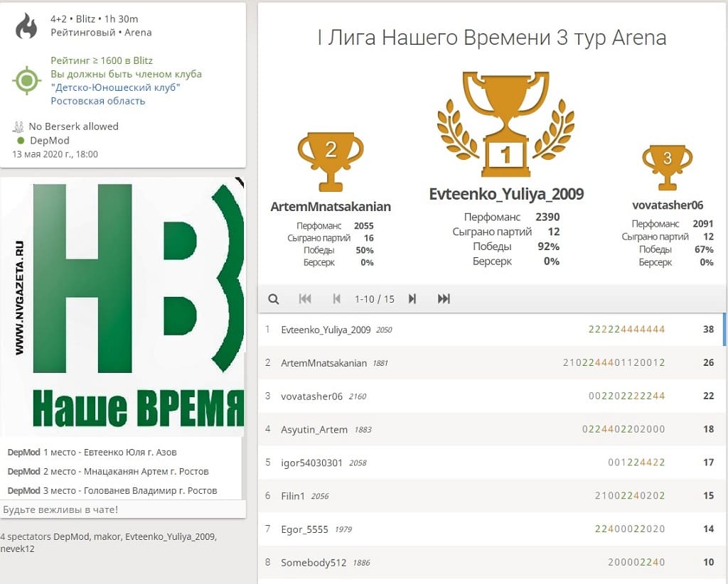
Task: Click the blitz flame icon
Action: pos(27,26)
